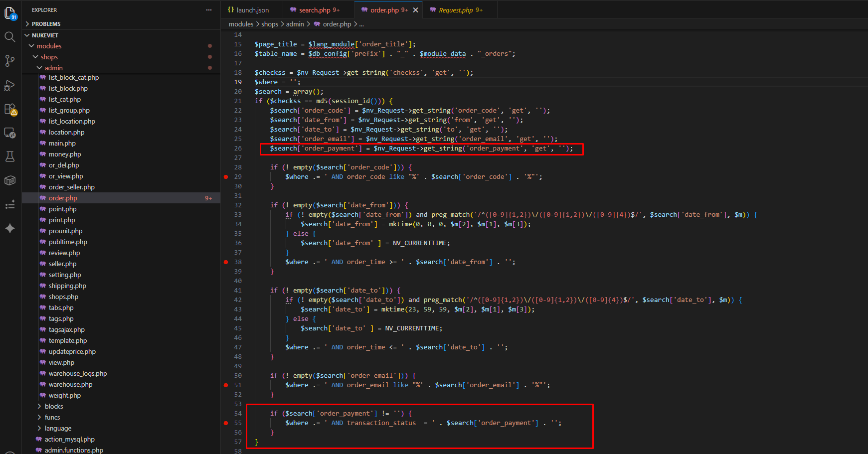Open list_location.php file

tap(72, 122)
